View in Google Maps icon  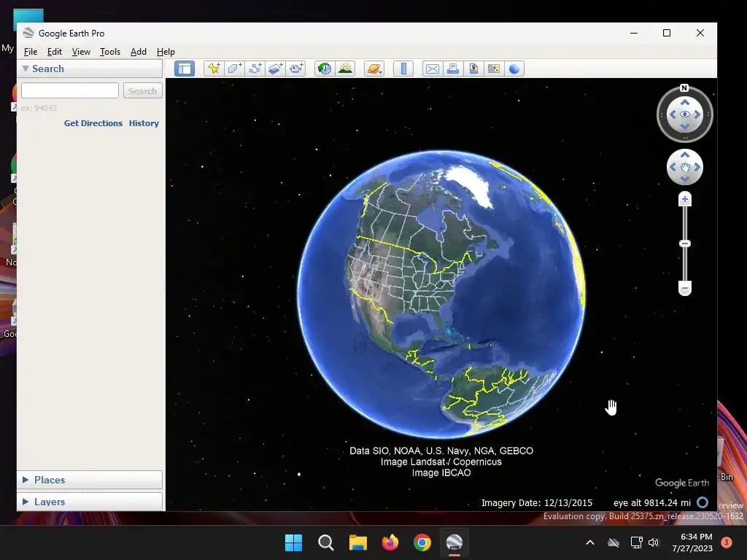(494, 69)
